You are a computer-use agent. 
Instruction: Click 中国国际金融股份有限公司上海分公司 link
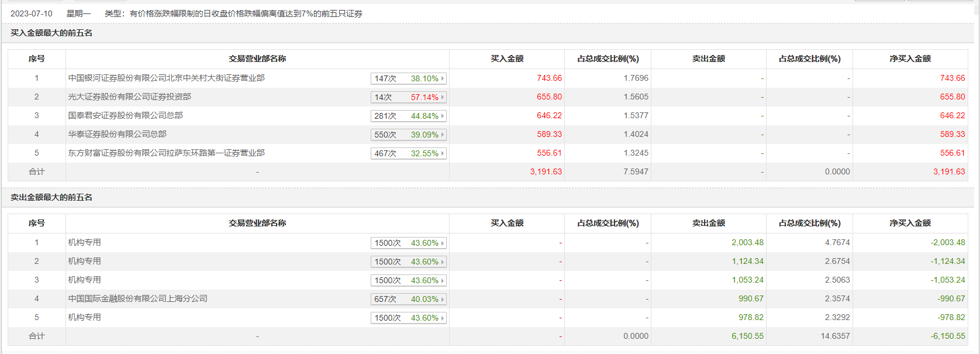pyautogui.click(x=137, y=298)
